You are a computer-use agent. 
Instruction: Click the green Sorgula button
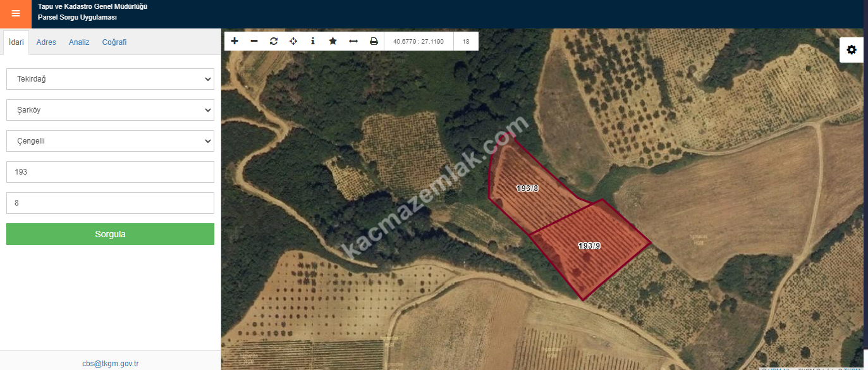tap(110, 234)
